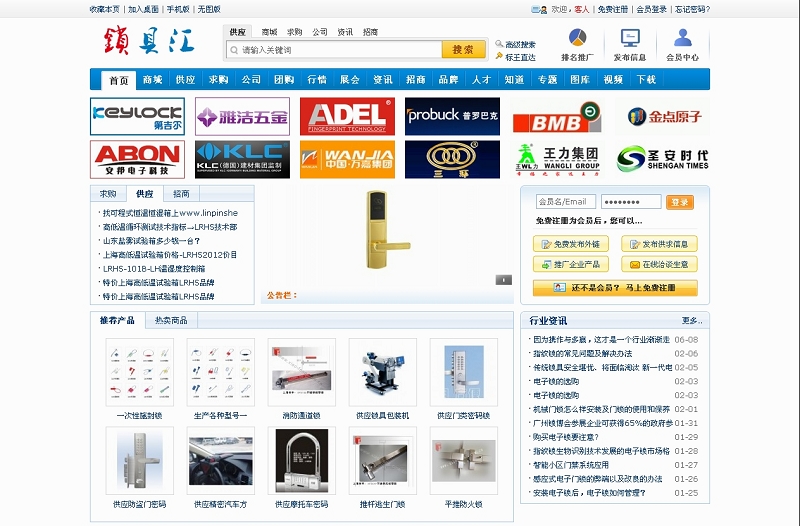Select the 商城 search category tab
This screenshot has height=526, width=800.
[269, 32]
